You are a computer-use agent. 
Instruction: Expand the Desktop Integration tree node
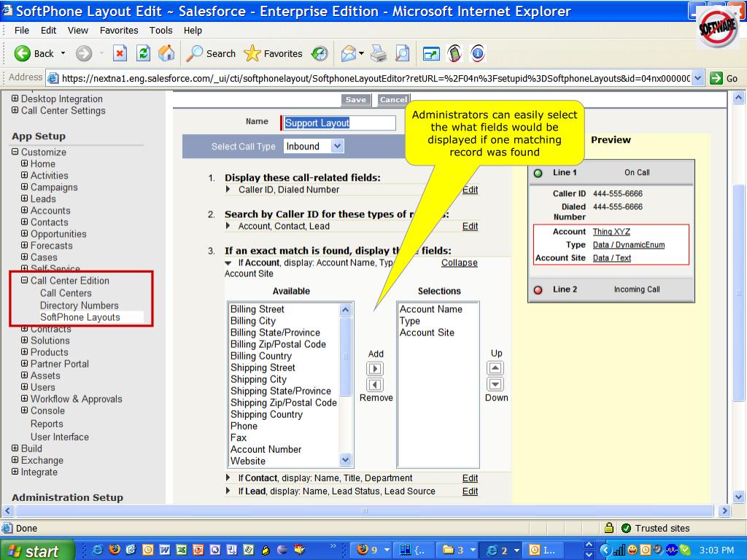(x=15, y=98)
